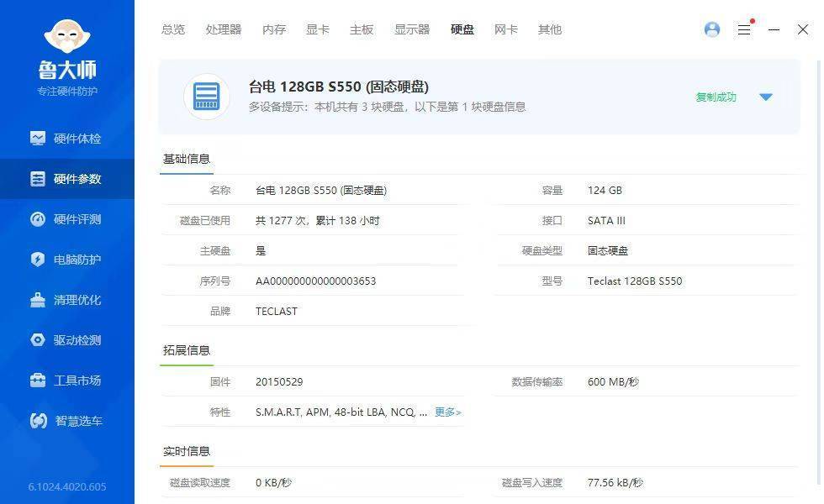
Task: Click the interface value SATA III
Action: (606, 220)
